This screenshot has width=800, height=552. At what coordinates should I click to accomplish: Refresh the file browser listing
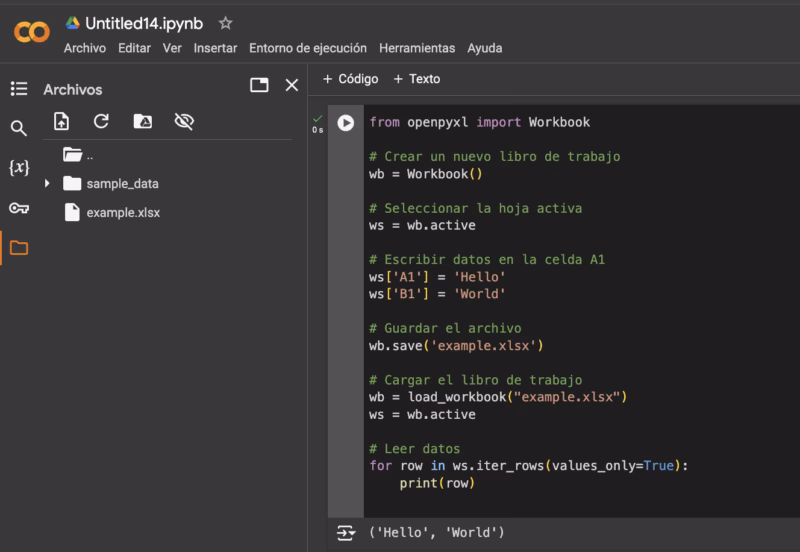pyautogui.click(x=101, y=121)
